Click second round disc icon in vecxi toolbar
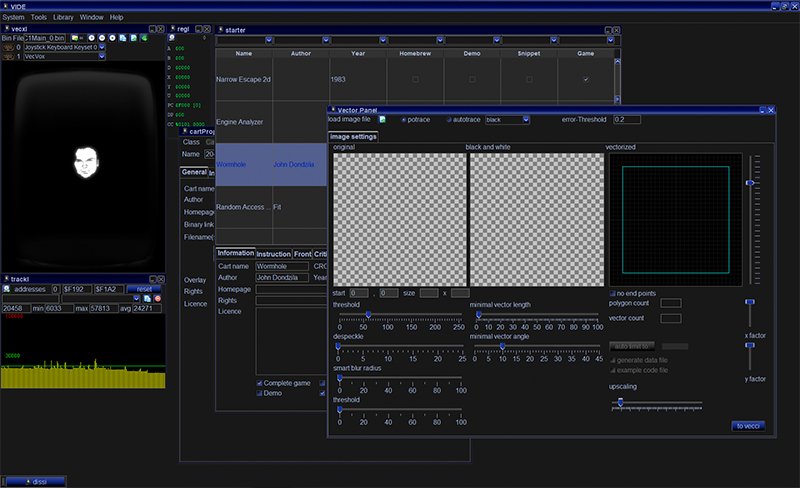The height and width of the screenshot is (488, 800). pyautogui.click(x=102, y=38)
